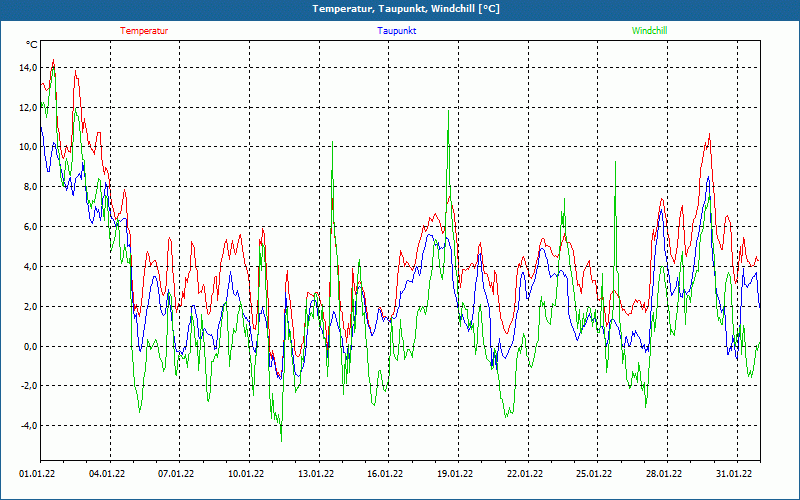Click the 04.01.22 date label
The image size is (800, 500).
coord(107,474)
